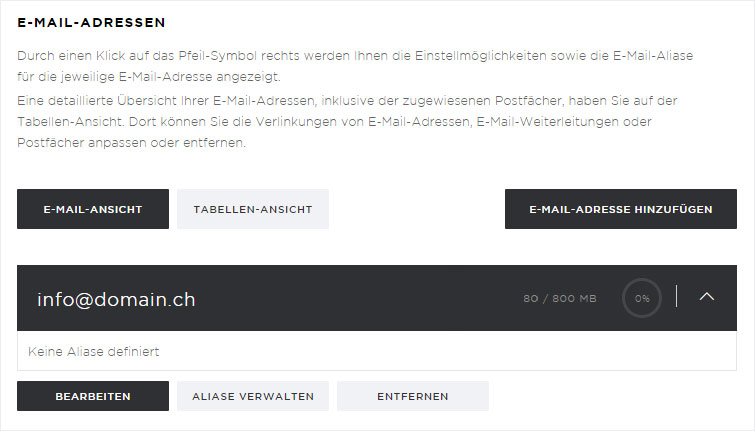Image resolution: width=755 pixels, height=431 pixels.
Task: Click the 80 / 800 MB storage label
Action: click(x=559, y=299)
